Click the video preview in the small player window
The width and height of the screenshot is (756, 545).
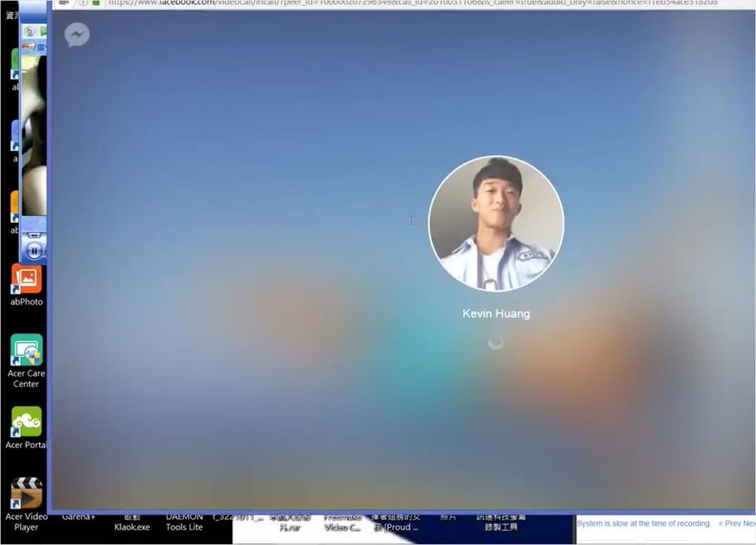tap(35, 136)
